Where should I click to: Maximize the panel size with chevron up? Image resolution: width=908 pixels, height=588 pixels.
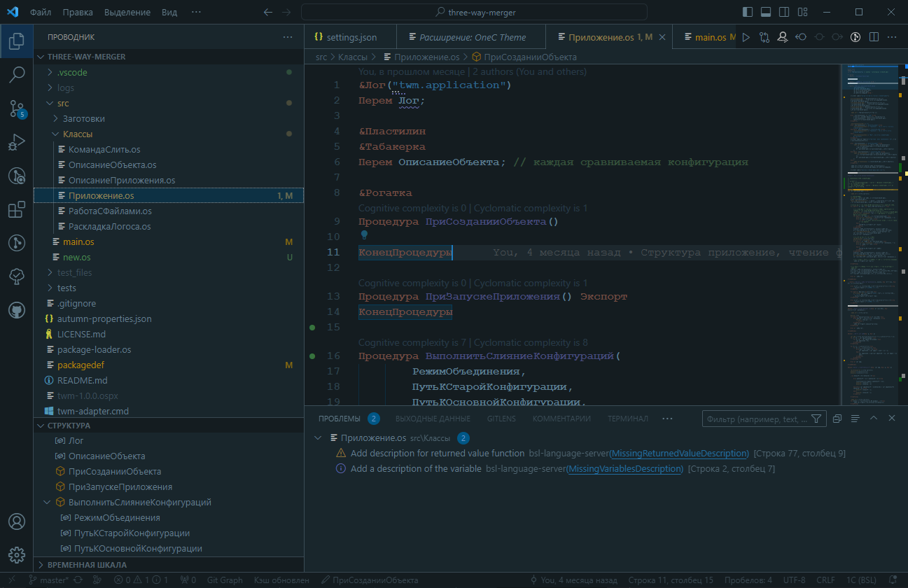874,419
